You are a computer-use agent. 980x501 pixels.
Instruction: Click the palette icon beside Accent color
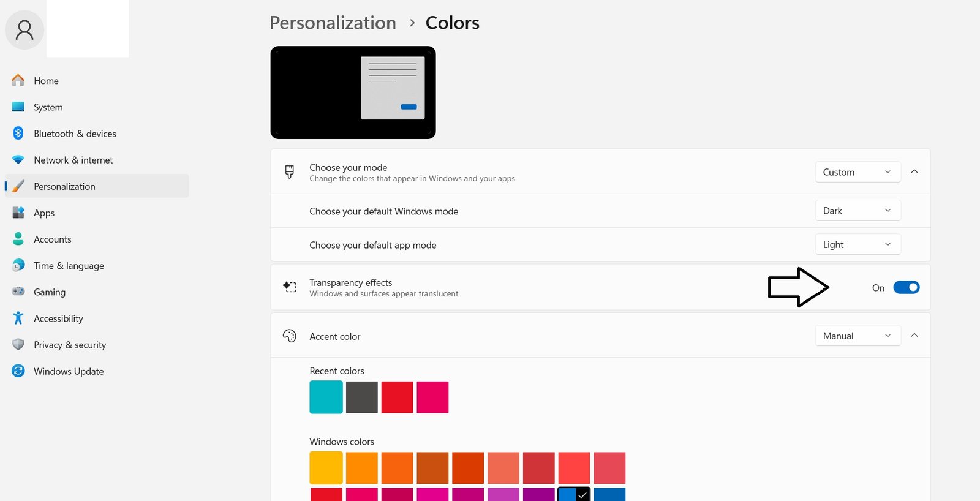click(x=290, y=336)
